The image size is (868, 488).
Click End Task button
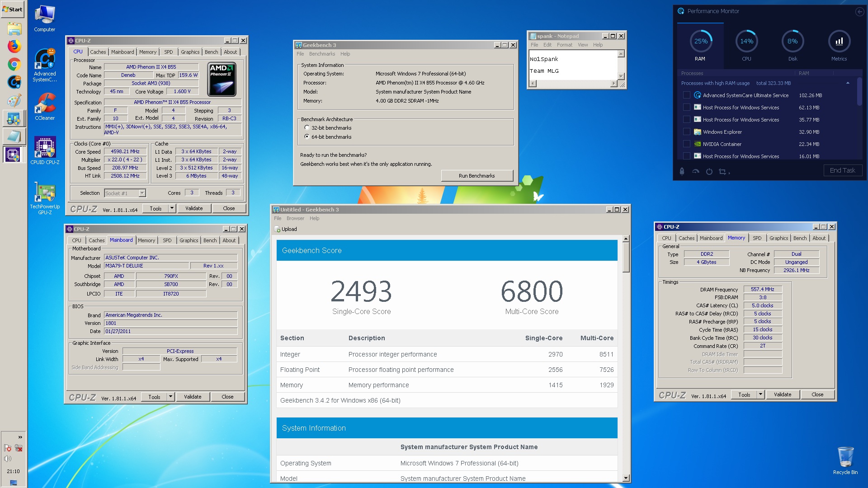(843, 170)
